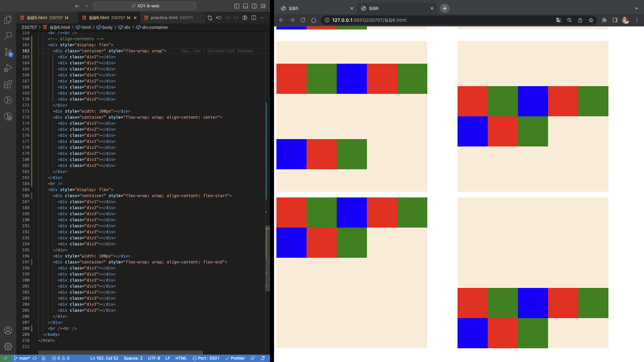Open the Run and Debug view

(x=8, y=68)
